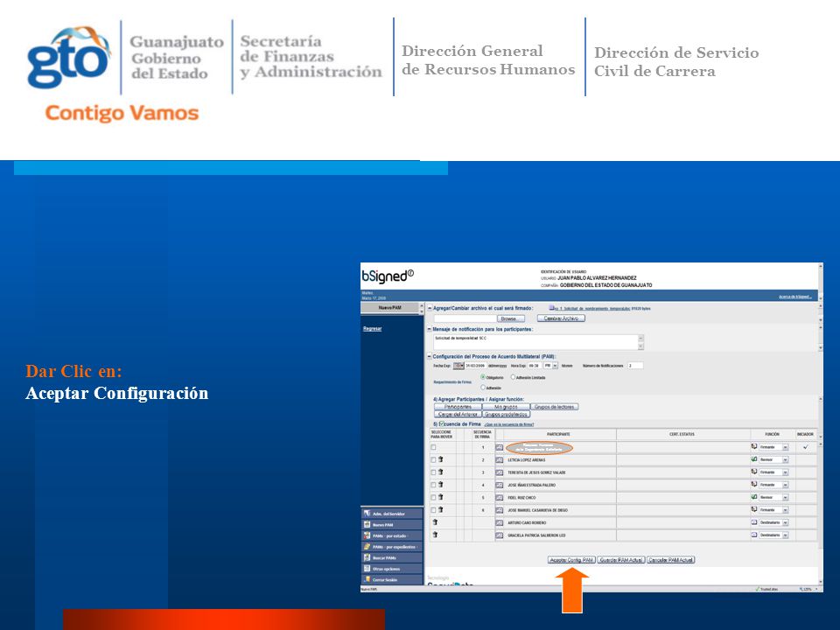Open the function dropdown for sequence row 1
840x630 pixels.
coord(773,447)
